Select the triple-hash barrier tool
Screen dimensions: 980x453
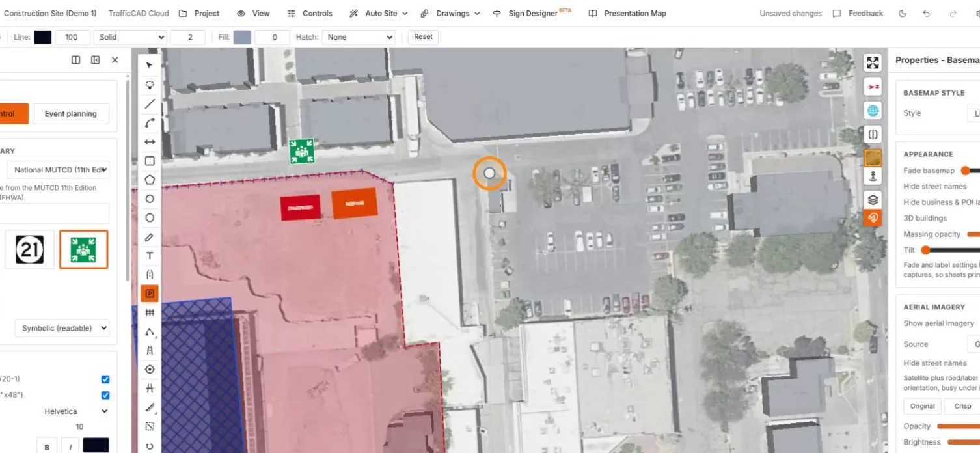(150, 312)
